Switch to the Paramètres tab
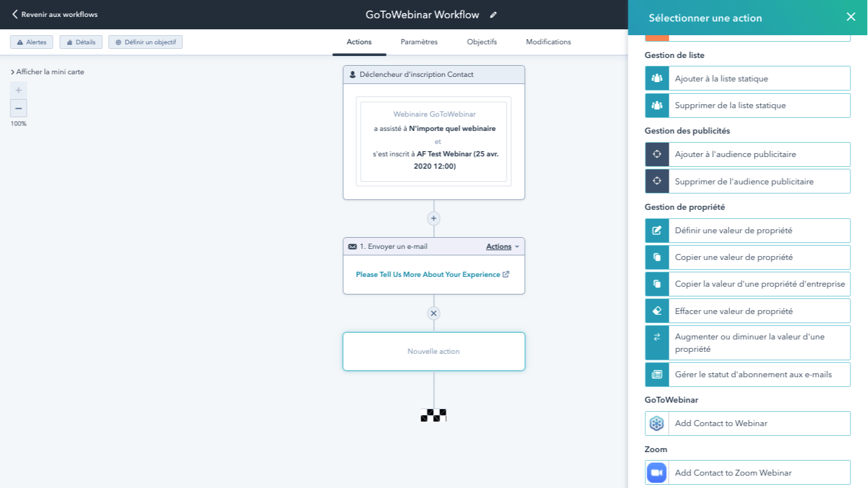 coord(419,42)
